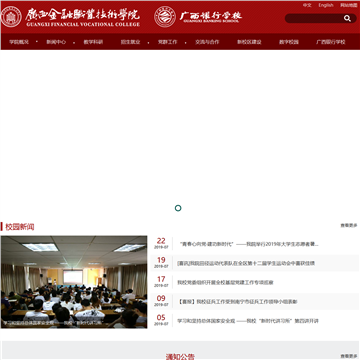This screenshot has width=360, height=360.
Task: Open the 学院概况 menu
Action: tap(19, 42)
